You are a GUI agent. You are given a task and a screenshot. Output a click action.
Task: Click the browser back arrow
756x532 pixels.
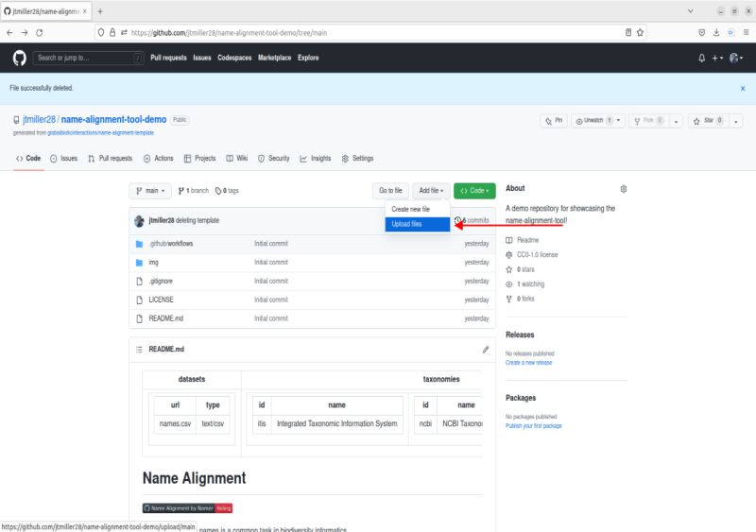click(9, 33)
